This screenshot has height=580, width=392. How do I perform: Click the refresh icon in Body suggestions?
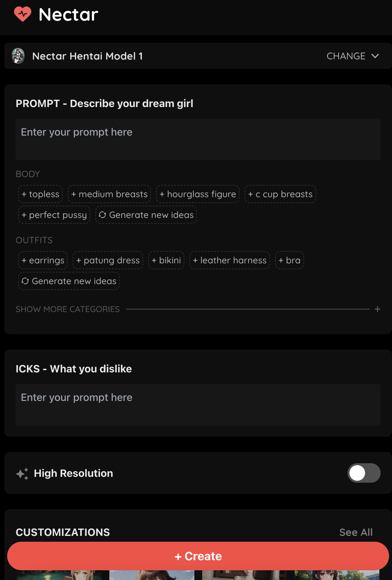[103, 215]
